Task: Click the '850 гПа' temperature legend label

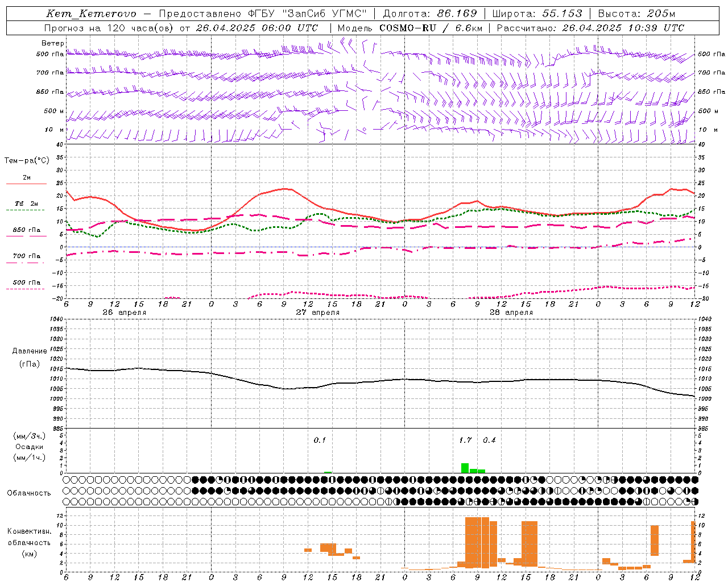Action: (26, 230)
